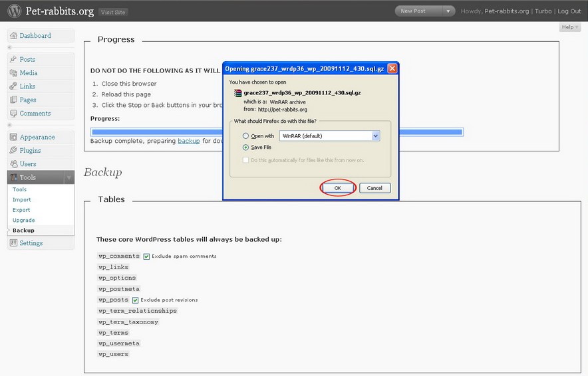Open the Links menu
Screen dimensions: 588x376
click(x=27, y=86)
